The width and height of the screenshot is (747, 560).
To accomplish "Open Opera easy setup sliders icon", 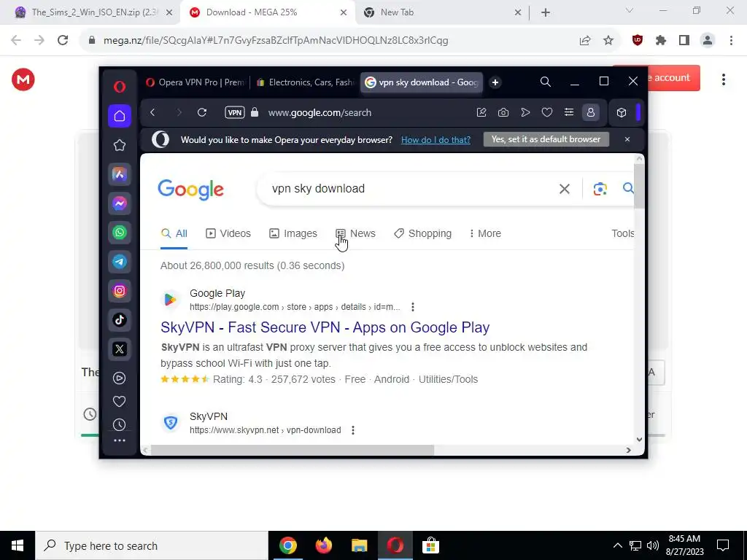I will click(569, 112).
